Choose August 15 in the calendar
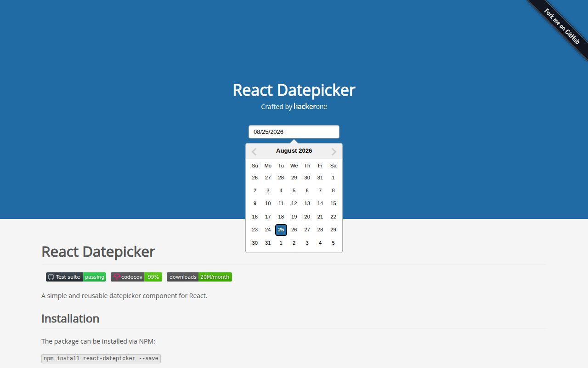 (x=334, y=203)
